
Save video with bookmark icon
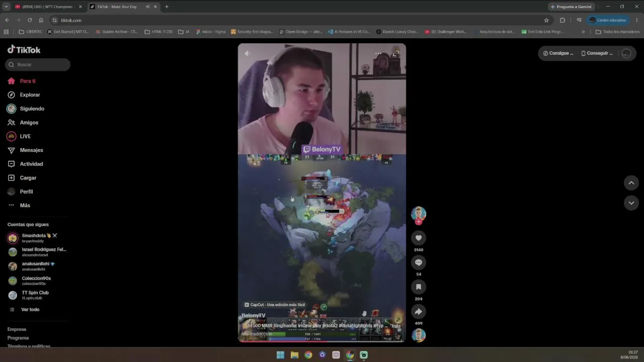tap(419, 287)
